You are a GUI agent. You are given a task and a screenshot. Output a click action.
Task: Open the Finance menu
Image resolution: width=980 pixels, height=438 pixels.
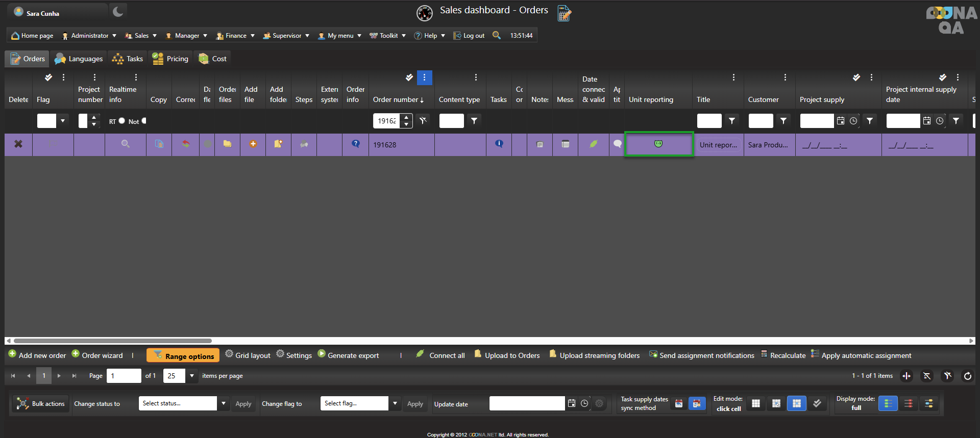point(235,36)
